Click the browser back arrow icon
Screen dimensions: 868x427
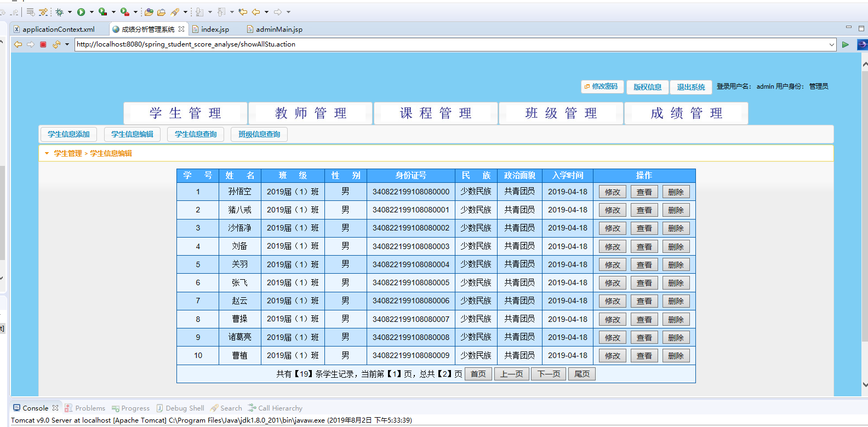(x=18, y=44)
